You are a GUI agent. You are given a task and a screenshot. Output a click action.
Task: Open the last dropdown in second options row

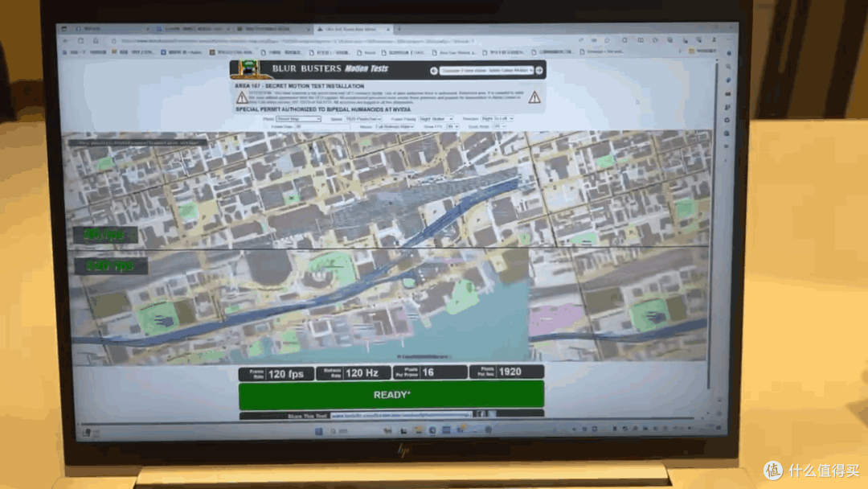499,127
